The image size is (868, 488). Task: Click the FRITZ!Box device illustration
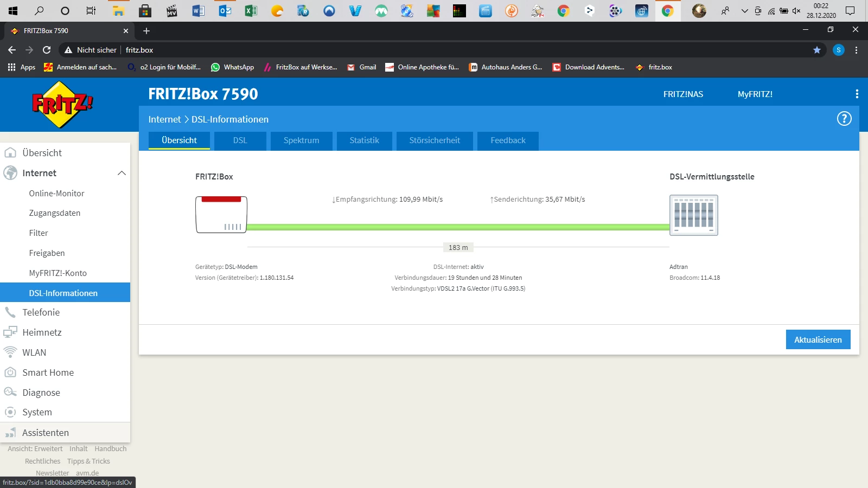click(x=221, y=215)
